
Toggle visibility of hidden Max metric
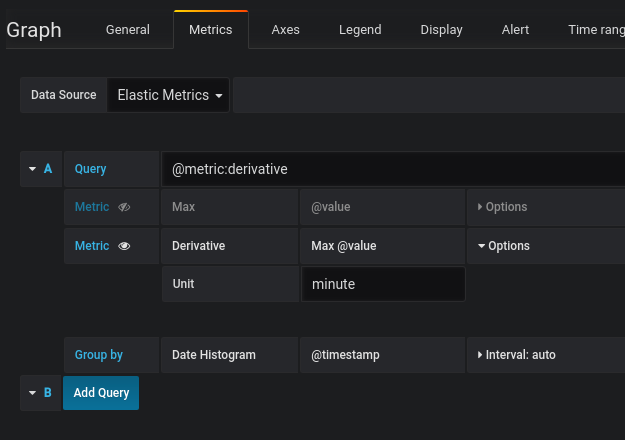pyautogui.click(x=125, y=207)
